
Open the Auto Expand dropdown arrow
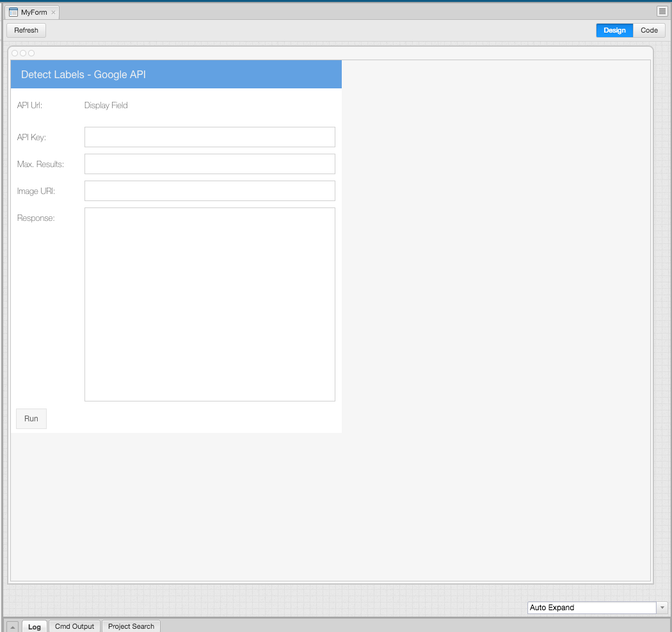click(662, 608)
